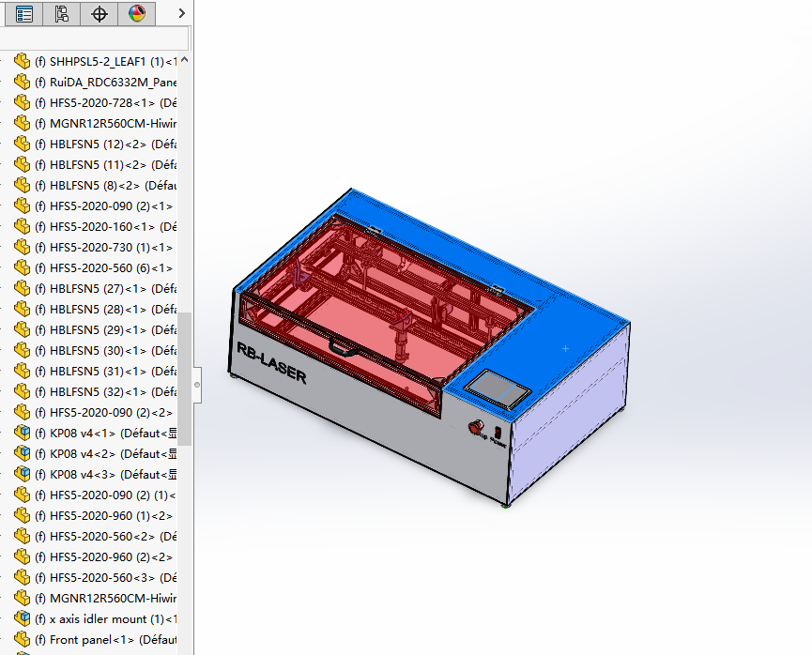This screenshot has height=655, width=812.
Task: Select HFS5-2020-560<3> extrusion
Action: tap(105, 578)
